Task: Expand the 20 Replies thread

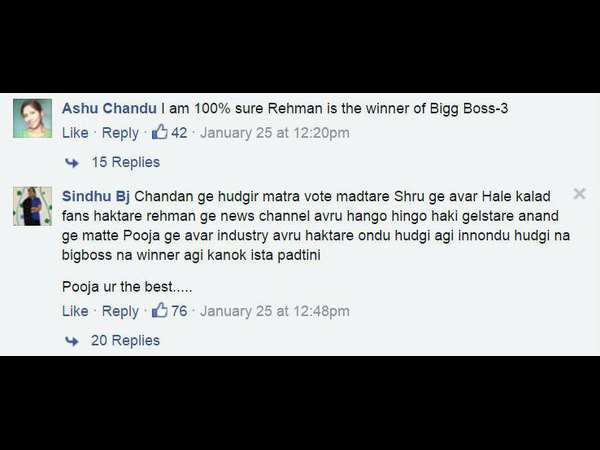Action: (x=126, y=340)
